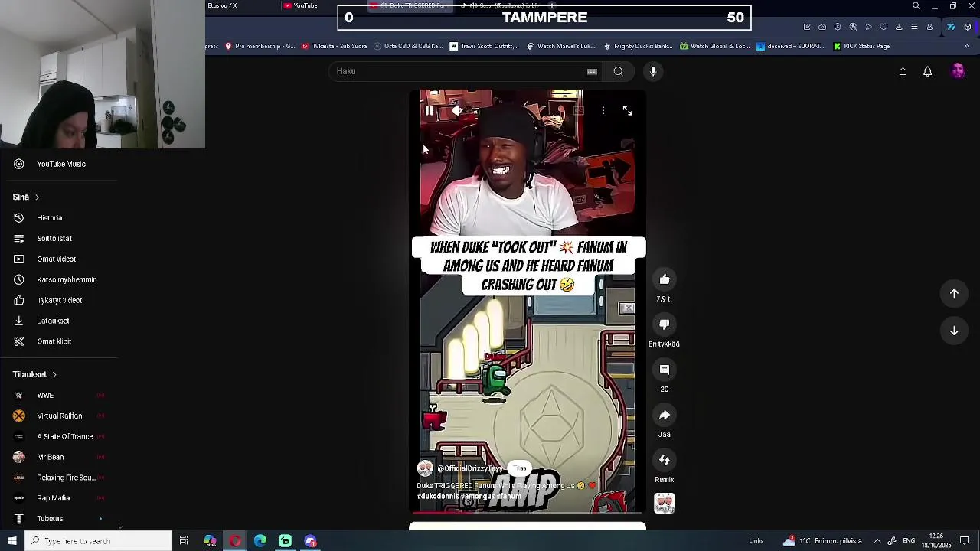Click the Haku search field
This screenshot has height=551, width=980.
click(459, 71)
